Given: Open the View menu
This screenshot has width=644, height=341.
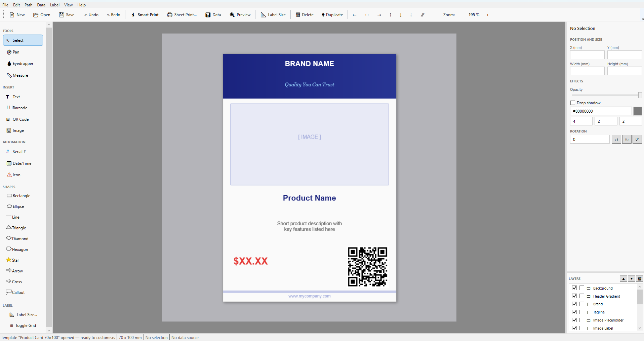Looking at the screenshot, I should (68, 5).
